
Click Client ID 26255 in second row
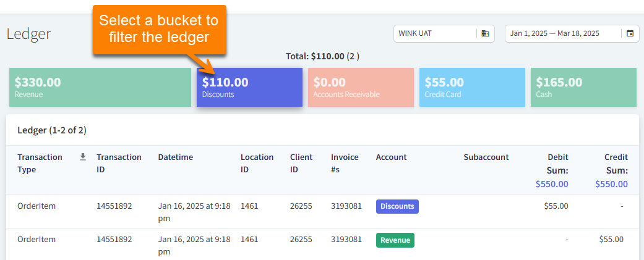(x=301, y=240)
